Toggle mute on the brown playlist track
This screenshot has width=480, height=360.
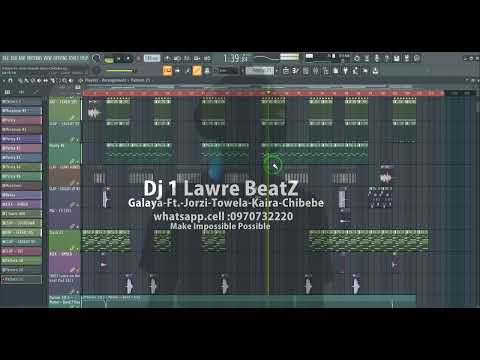click(x=78, y=183)
